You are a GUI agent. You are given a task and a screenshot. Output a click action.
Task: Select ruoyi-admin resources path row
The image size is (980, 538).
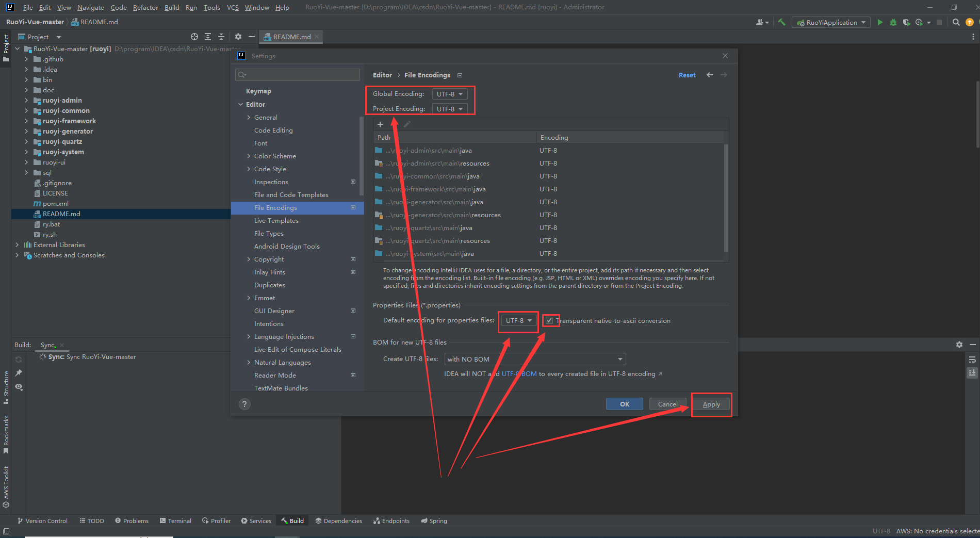[548, 164]
